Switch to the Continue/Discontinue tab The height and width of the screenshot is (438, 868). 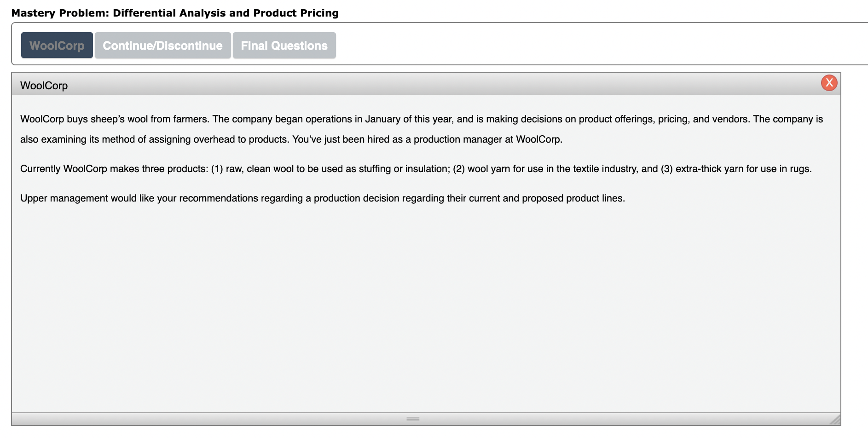coord(162,46)
